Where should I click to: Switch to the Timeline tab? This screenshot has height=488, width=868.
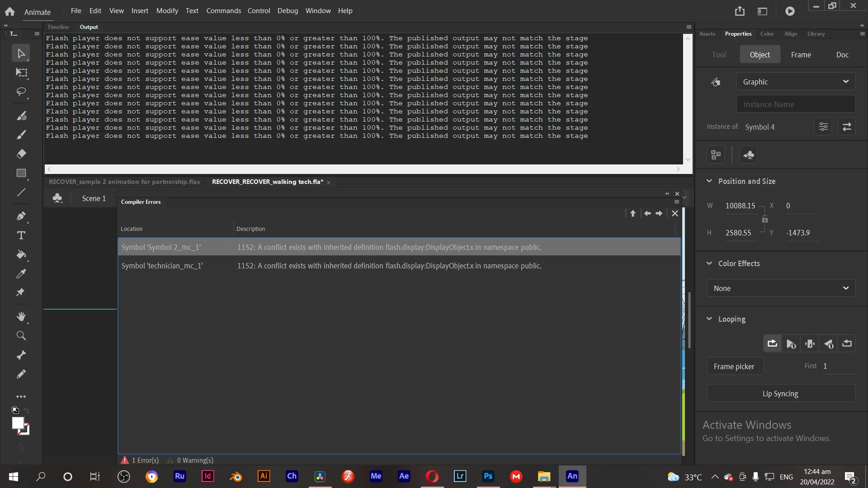tap(58, 27)
